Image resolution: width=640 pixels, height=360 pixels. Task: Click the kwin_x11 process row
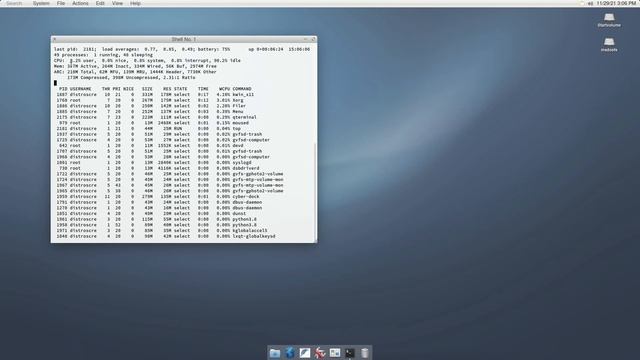[155, 94]
